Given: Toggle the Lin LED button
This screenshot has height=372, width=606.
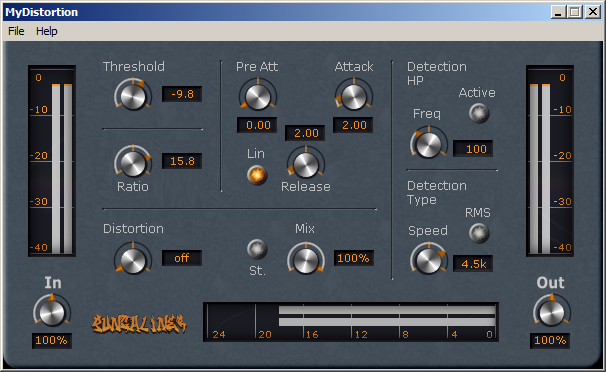Looking at the screenshot, I should [257, 175].
